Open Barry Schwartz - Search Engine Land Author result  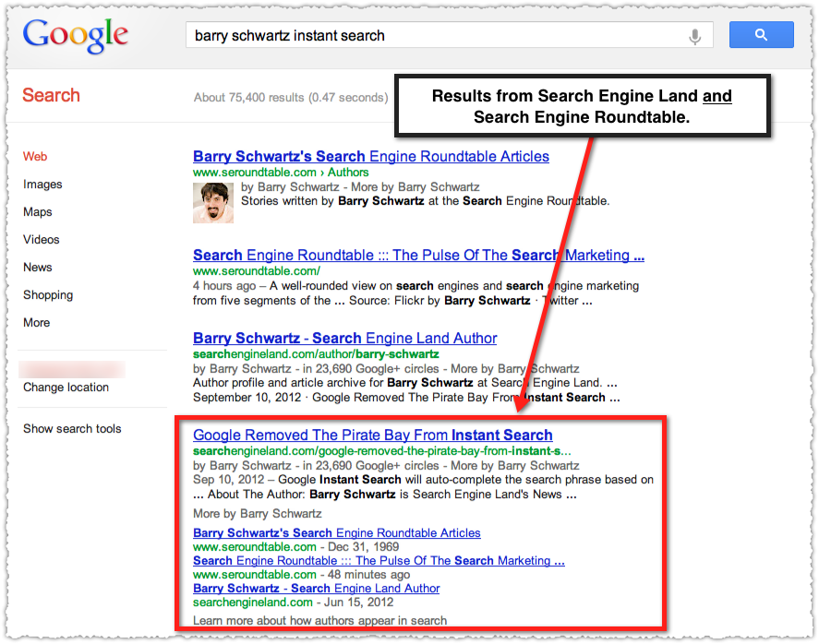344,338
